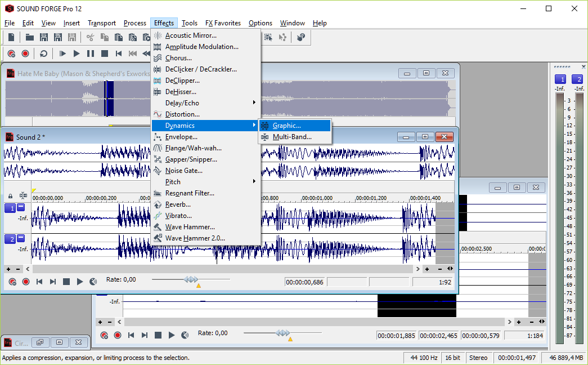This screenshot has width=588, height=365.
Task: Open the Envelope effect
Action: (x=206, y=137)
